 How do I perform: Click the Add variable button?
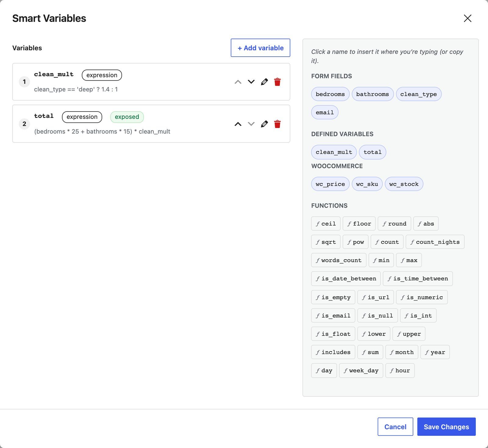(260, 48)
